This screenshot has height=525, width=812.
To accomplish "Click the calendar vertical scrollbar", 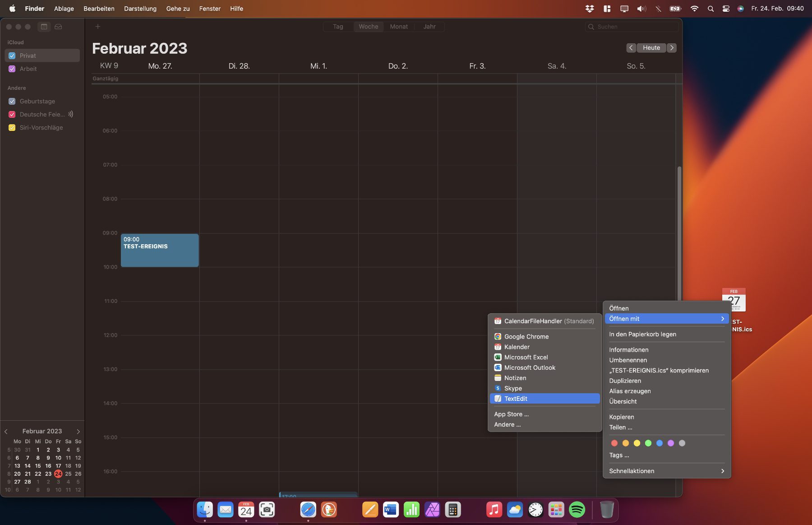I will pyautogui.click(x=679, y=233).
